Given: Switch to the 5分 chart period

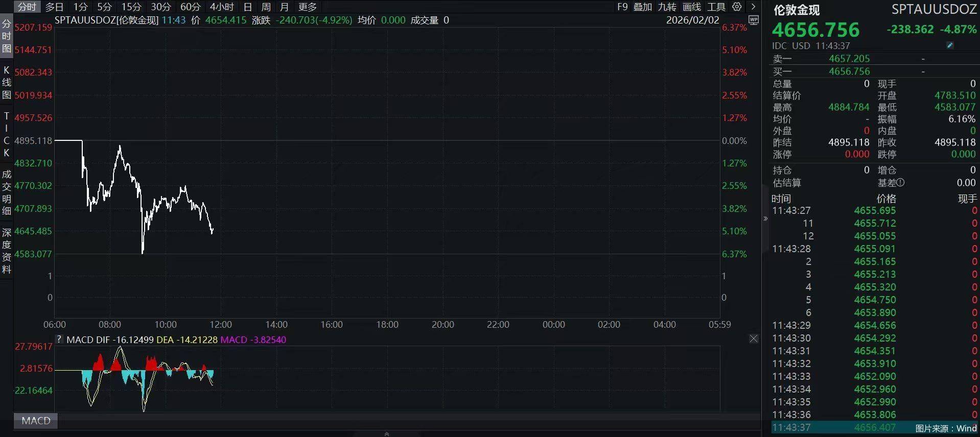Looking at the screenshot, I should click(104, 7).
